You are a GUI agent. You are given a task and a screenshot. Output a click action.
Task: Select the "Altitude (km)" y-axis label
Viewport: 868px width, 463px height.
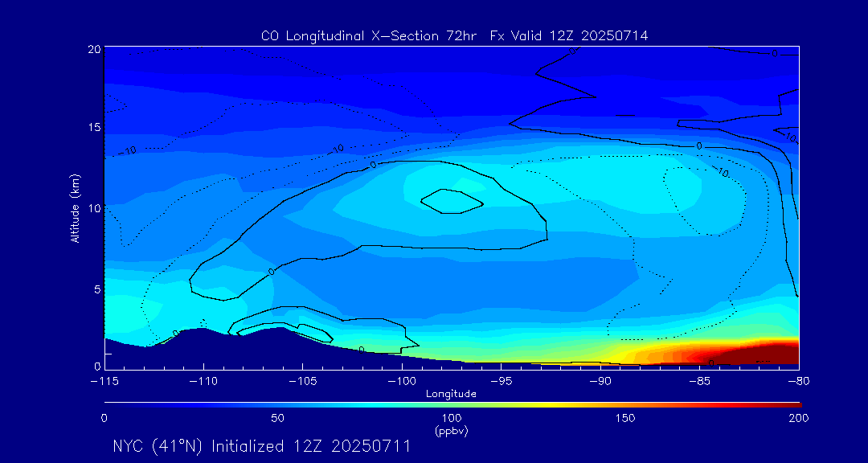[75, 207]
